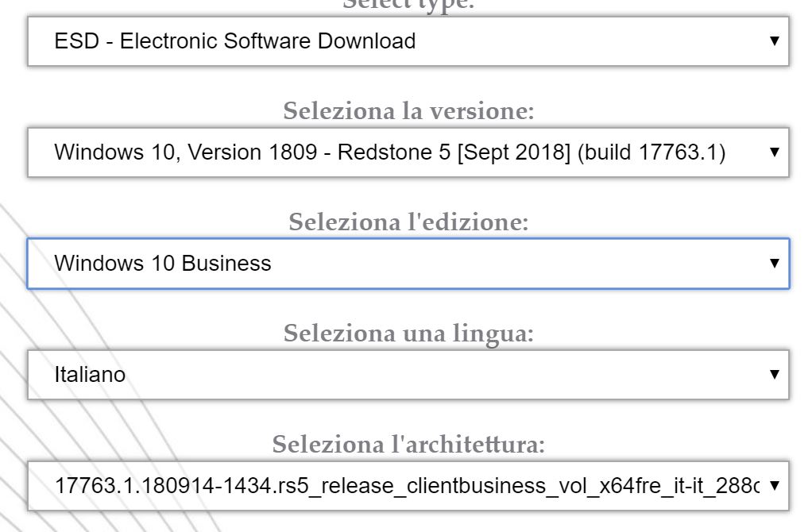Open the Windows 10 Version 1809 dropdown
812x532 pixels.
pyautogui.click(x=397, y=152)
